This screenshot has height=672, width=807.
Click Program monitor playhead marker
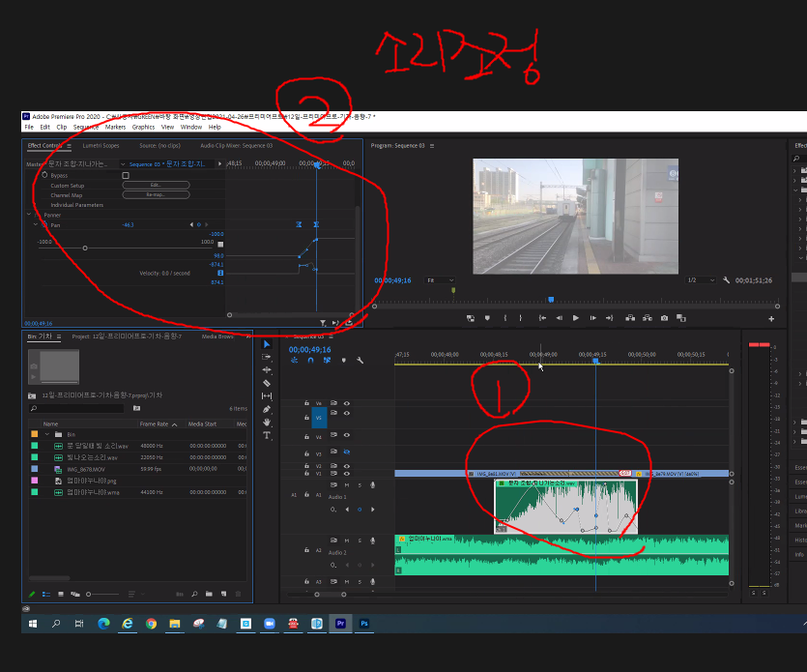551,299
